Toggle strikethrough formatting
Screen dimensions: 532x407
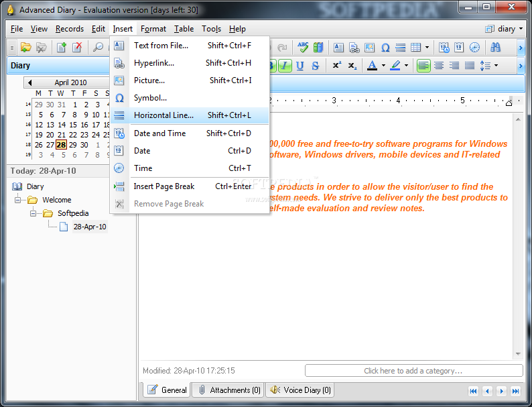tap(315, 66)
